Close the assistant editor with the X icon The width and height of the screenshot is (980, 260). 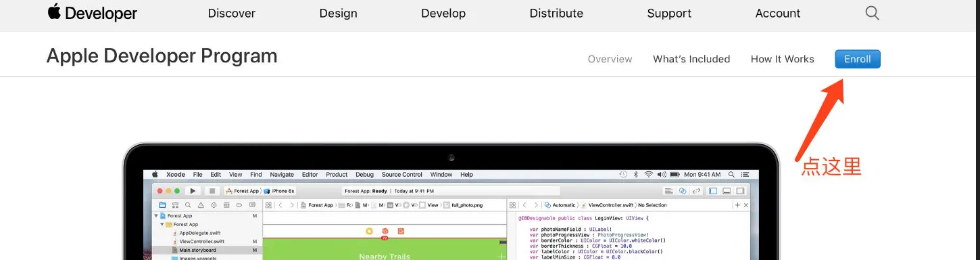point(746,205)
